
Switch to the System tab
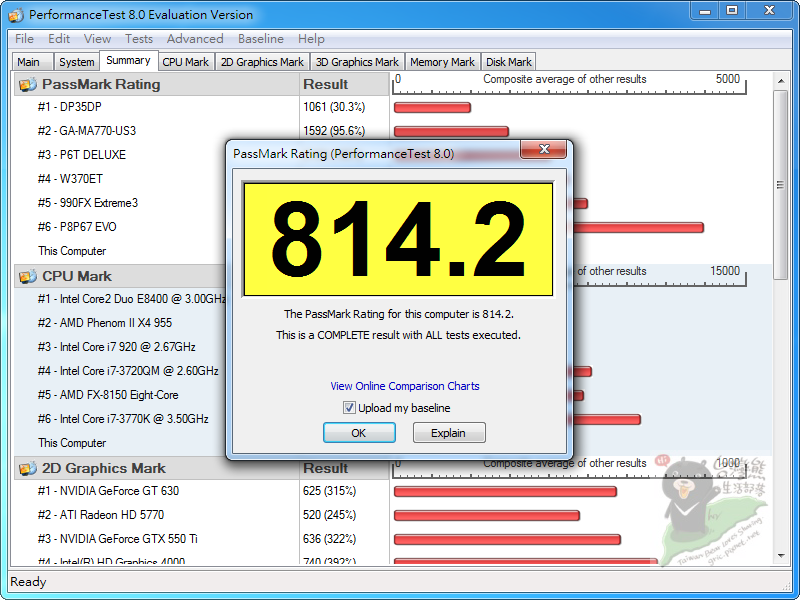pos(77,62)
